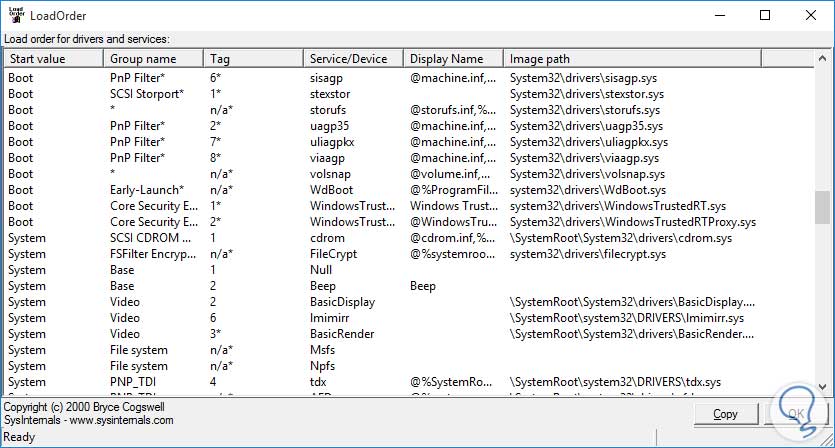
Task: Click the @%SystemRo... display name cell
Action: 451,381
